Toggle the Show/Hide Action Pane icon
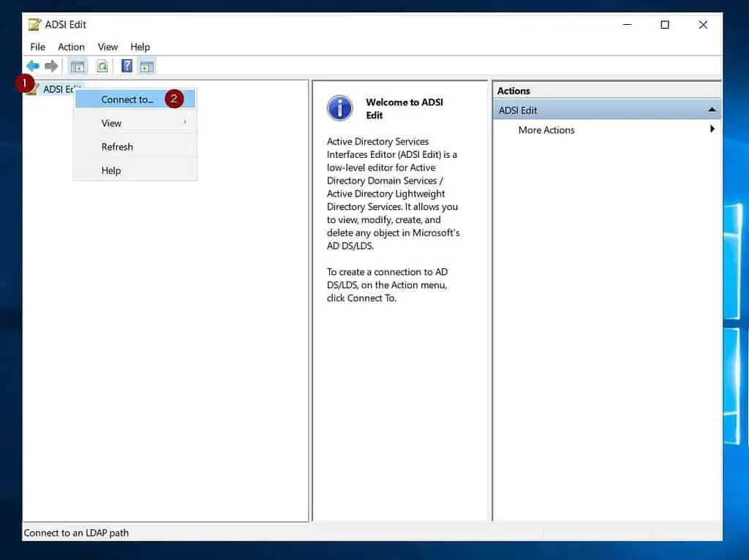 [x=146, y=67]
